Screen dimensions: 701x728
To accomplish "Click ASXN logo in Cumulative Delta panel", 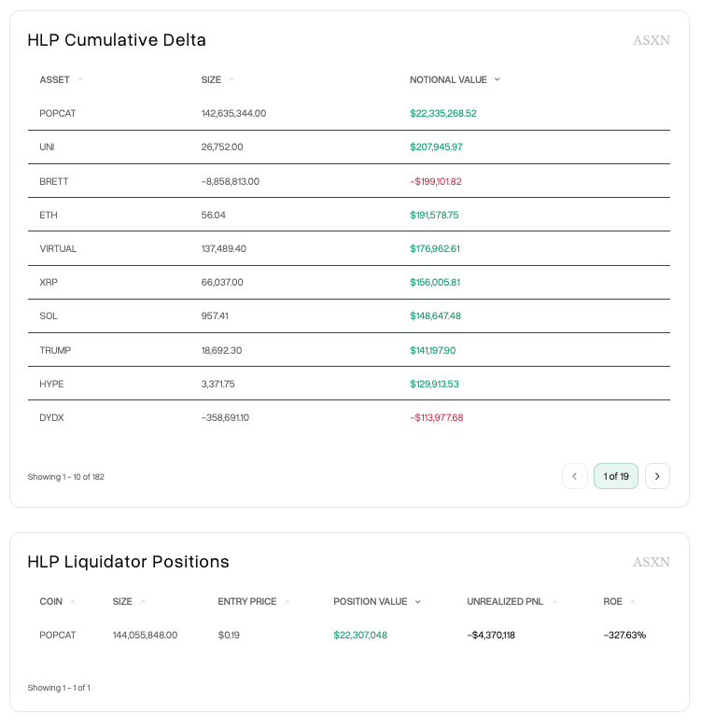I will click(x=651, y=40).
